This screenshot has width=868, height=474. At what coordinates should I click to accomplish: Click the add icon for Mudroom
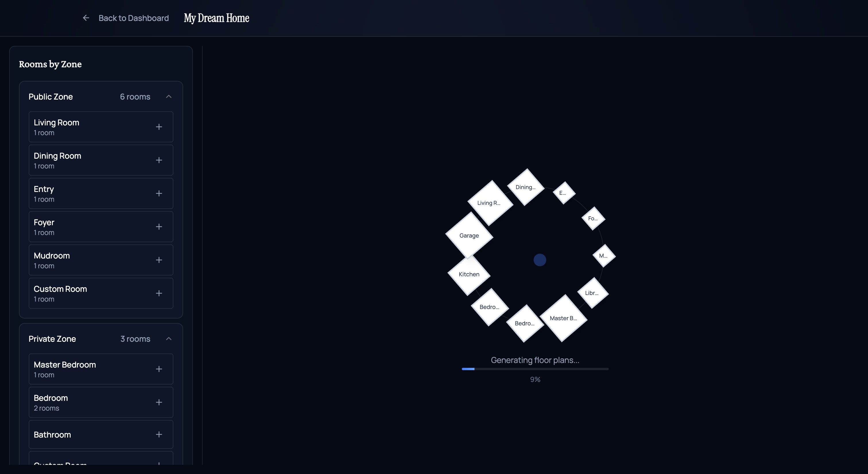tap(159, 260)
